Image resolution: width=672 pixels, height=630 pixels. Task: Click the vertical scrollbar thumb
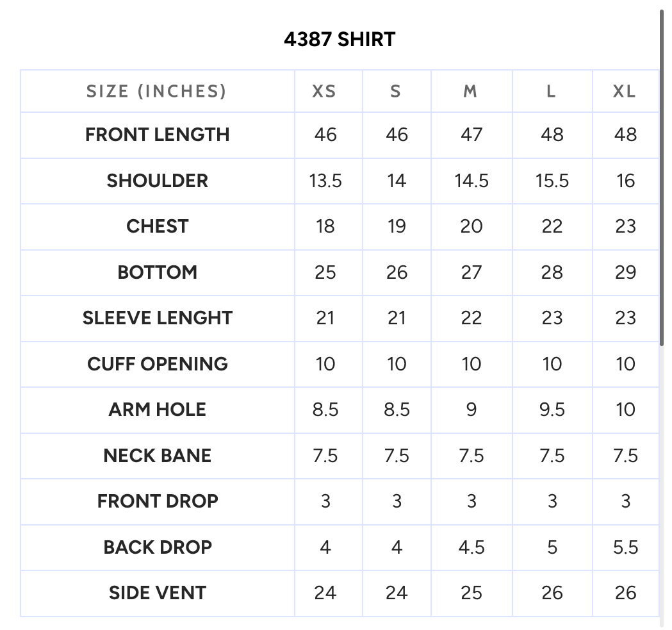click(662, 176)
